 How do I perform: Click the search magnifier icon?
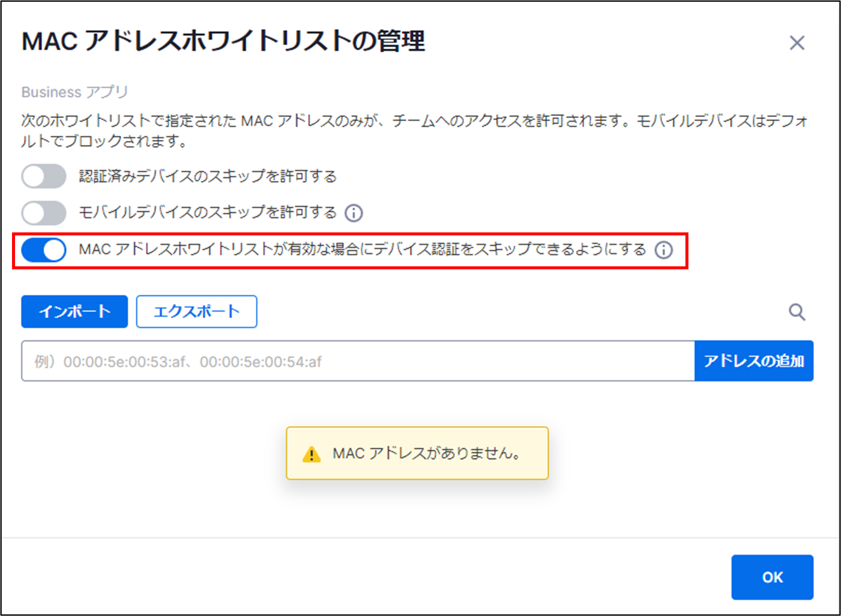coord(797,312)
